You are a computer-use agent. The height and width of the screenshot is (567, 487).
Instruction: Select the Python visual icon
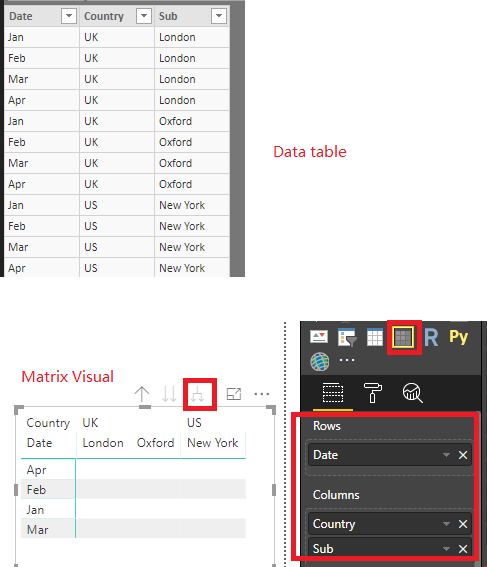point(458,337)
